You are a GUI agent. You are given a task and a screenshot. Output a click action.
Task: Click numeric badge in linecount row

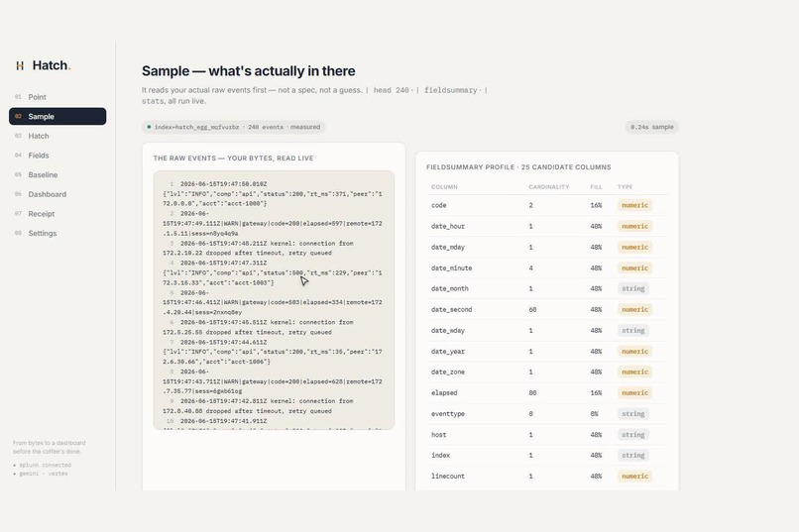634,476
